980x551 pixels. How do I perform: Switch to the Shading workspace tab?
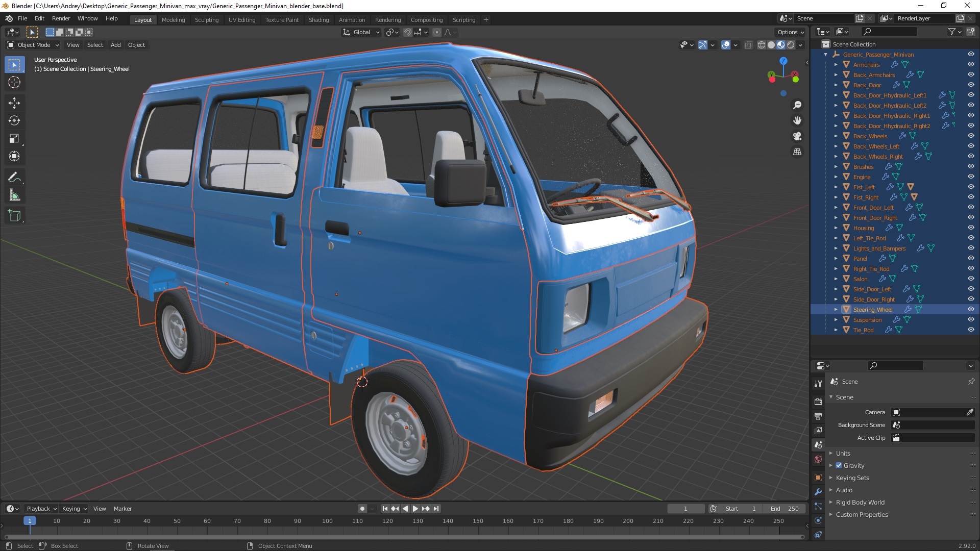tap(318, 20)
